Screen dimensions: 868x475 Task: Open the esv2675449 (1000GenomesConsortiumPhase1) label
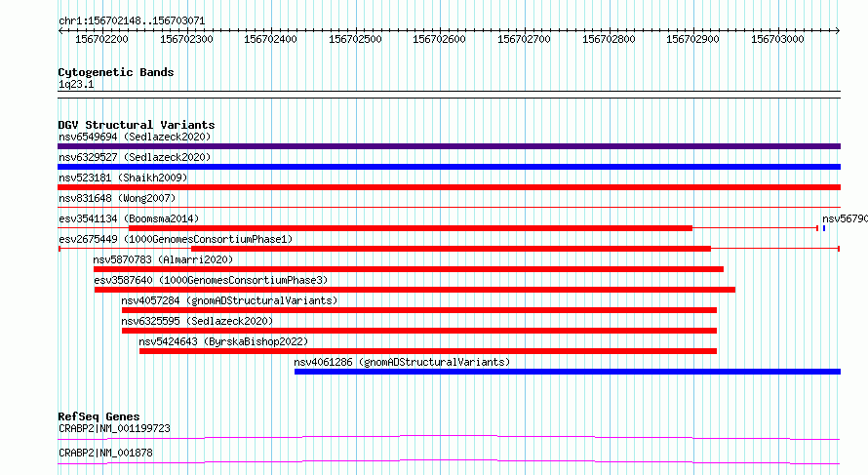(176, 239)
